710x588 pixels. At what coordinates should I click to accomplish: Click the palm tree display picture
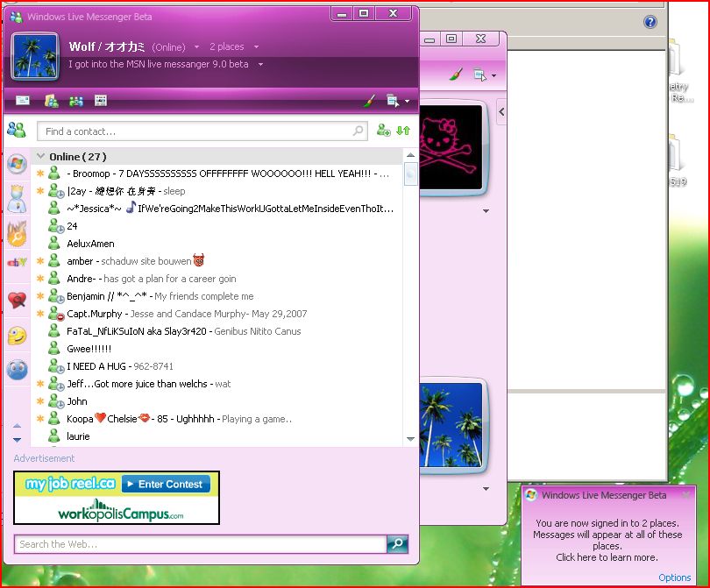[x=35, y=57]
